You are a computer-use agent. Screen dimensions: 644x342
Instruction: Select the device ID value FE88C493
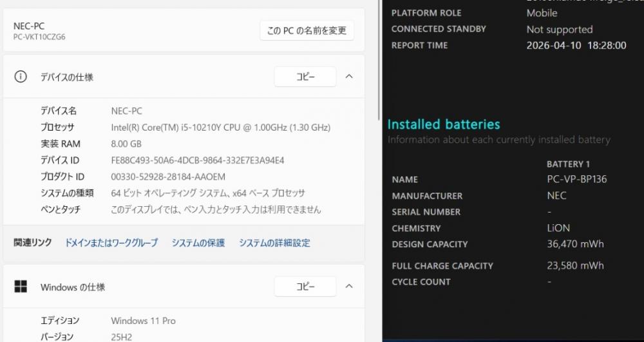click(x=198, y=160)
